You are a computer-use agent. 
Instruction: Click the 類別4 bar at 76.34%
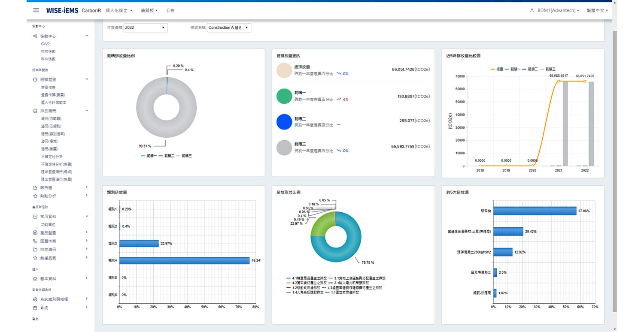185,260
